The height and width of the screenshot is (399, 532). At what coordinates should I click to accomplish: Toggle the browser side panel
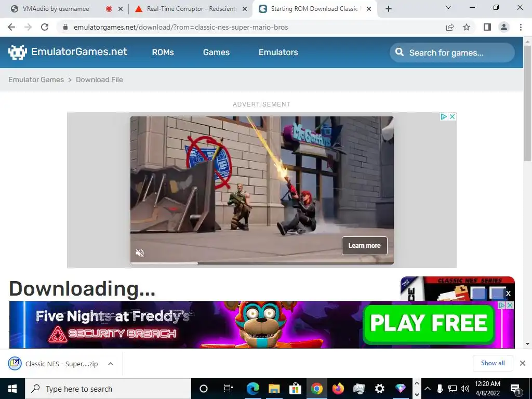pos(487,27)
